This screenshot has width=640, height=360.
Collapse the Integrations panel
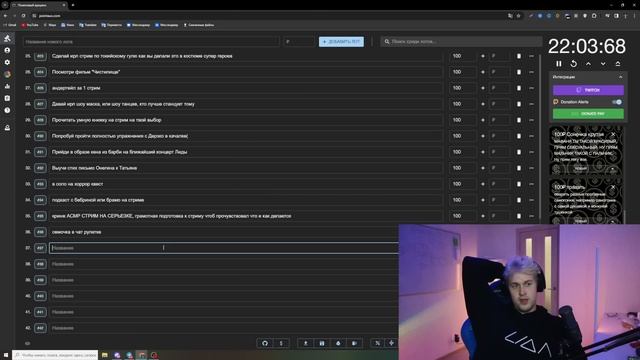tap(620, 77)
